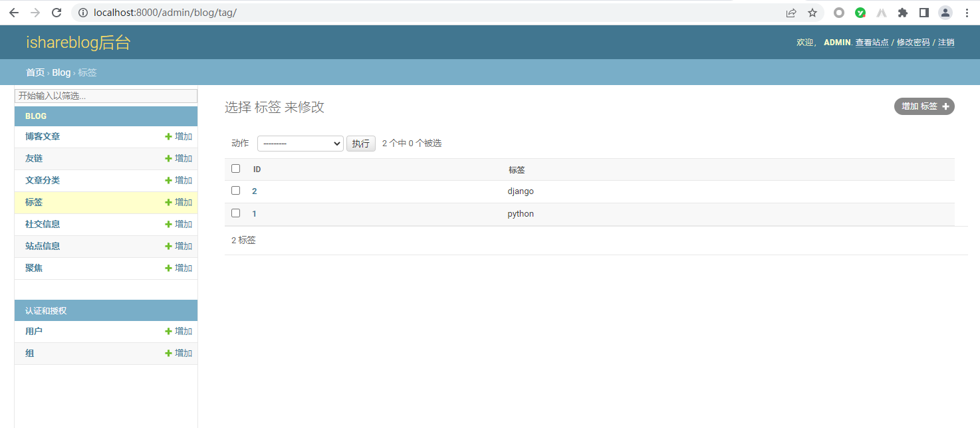The width and height of the screenshot is (980, 428).
Task: Focus the sidebar filter input field
Action: (106, 96)
